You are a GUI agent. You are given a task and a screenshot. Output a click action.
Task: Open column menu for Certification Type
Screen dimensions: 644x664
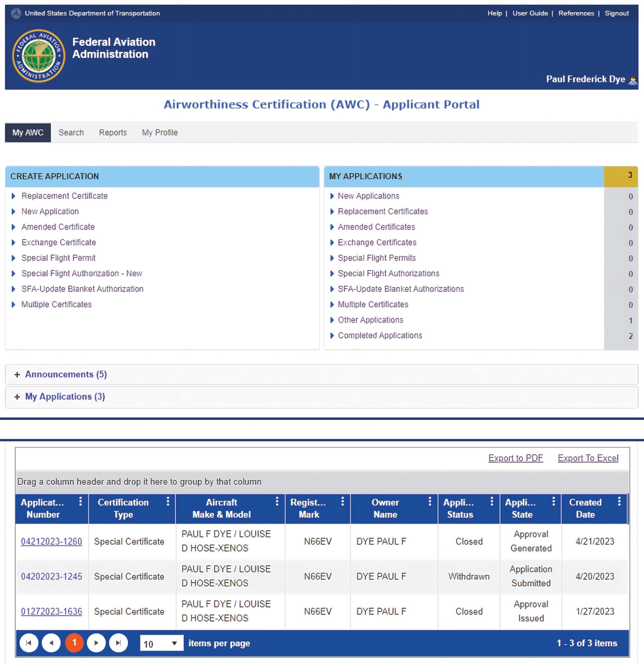pos(168,501)
